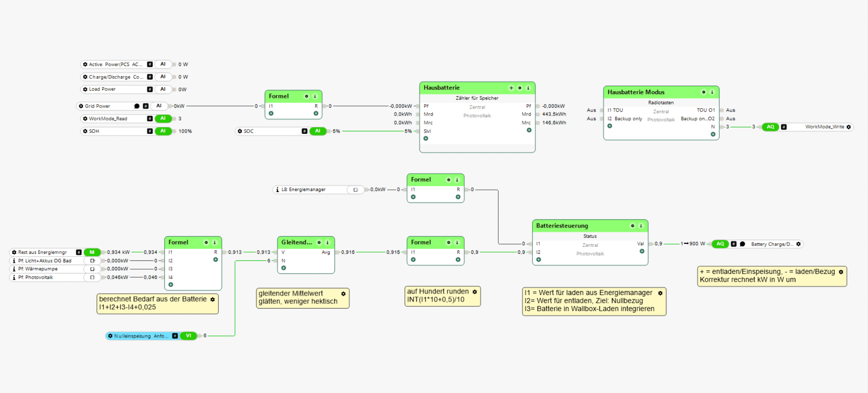Select the Hausbatterie block title
This screenshot has height=393, width=868.
(x=441, y=88)
